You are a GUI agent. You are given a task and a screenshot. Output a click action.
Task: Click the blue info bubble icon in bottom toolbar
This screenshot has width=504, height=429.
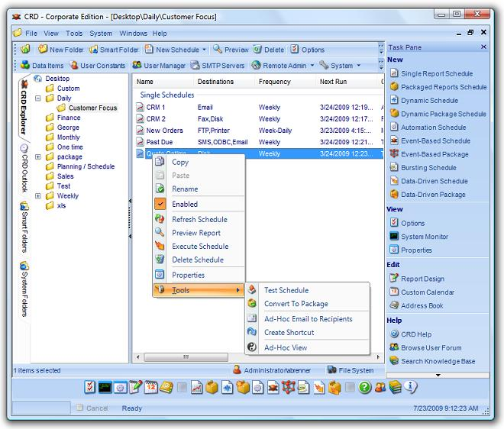click(411, 386)
